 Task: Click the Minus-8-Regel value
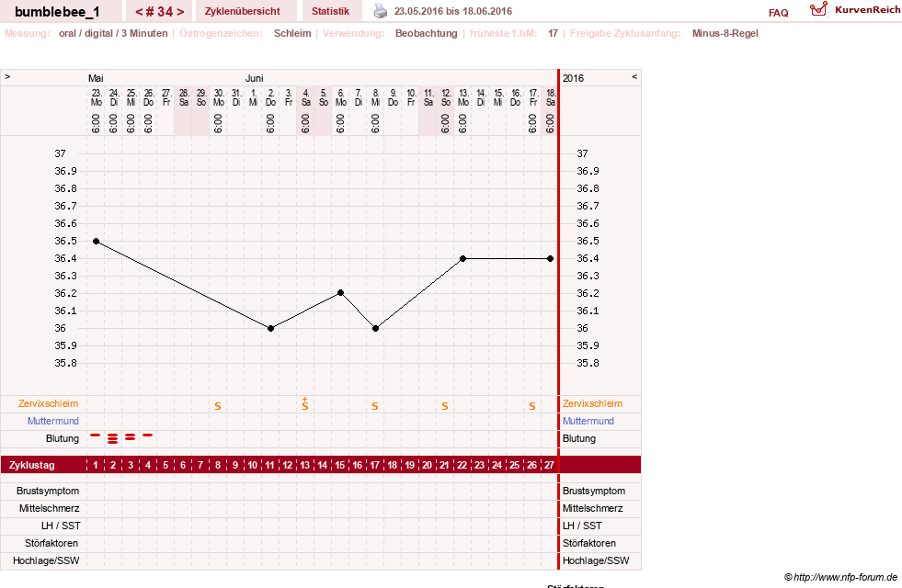pos(725,33)
